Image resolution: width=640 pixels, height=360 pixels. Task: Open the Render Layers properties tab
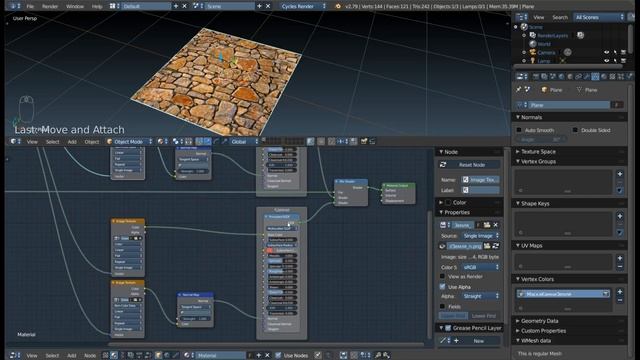(544, 76)
